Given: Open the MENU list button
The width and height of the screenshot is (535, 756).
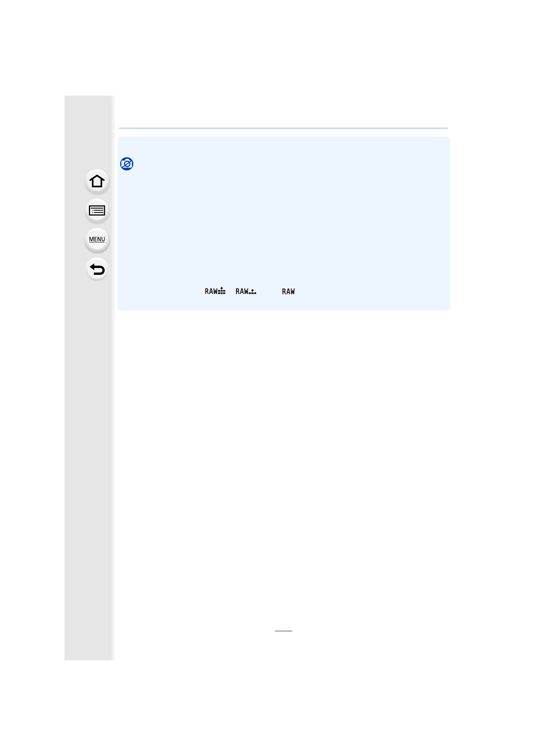Looking at the screenshot, I should 97,240.
